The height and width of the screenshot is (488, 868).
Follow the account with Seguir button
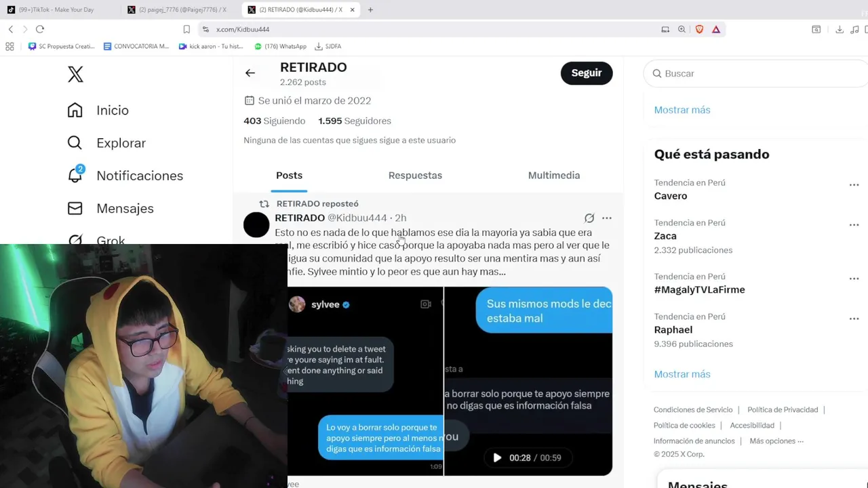pos(587,73)
